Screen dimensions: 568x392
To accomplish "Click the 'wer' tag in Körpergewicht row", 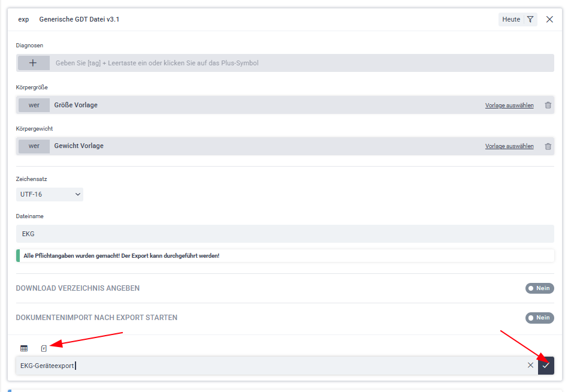I will 34,146.
